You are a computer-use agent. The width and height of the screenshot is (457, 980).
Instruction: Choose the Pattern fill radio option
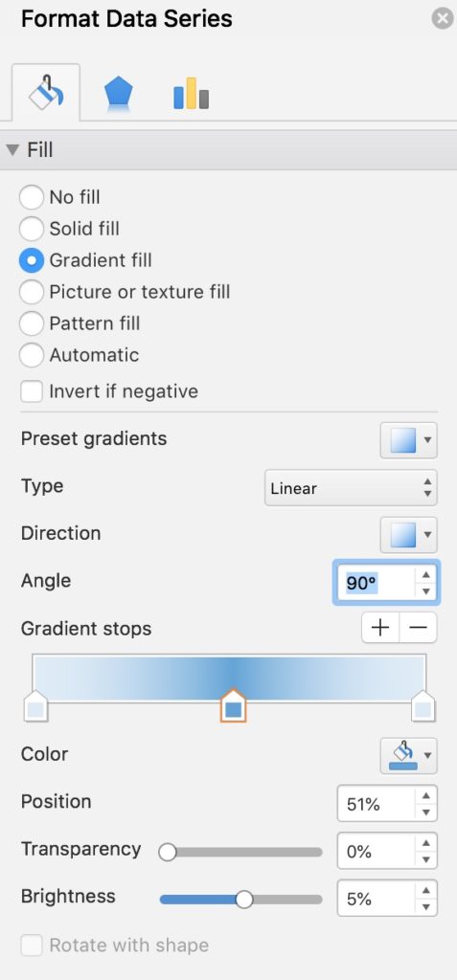coord(32,323)
